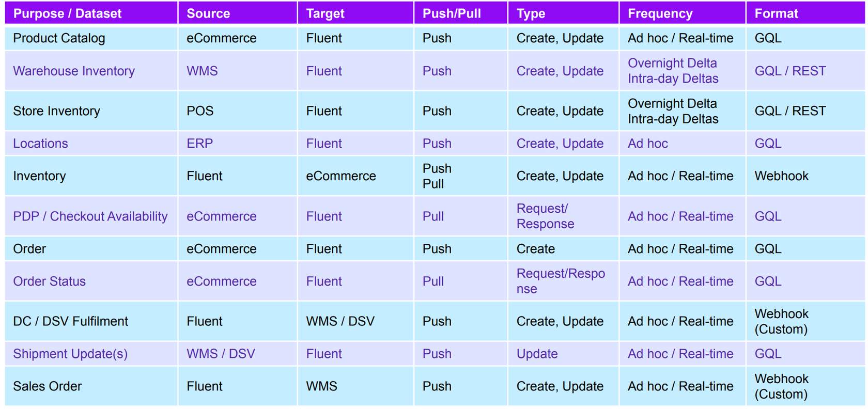Image resolution: width=868 pixels, height=409 pixels.
Task: Select the Product Catalog cell
Action: 59,38
